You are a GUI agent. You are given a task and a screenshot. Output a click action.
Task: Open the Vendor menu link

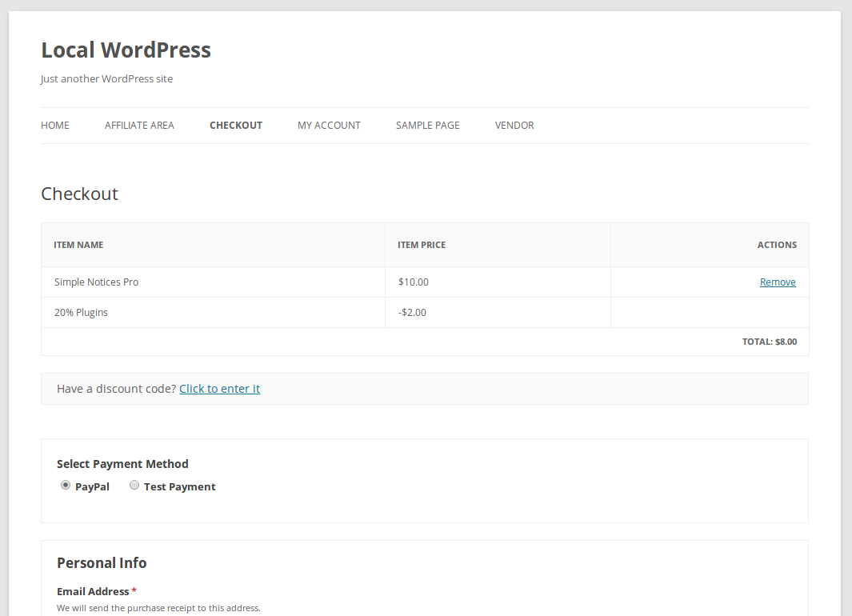514,125
